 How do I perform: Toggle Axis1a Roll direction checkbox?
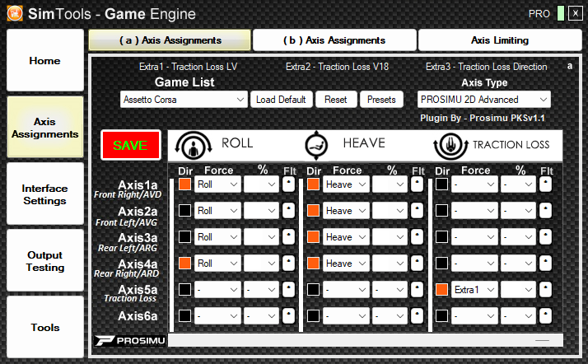[185, 184]
